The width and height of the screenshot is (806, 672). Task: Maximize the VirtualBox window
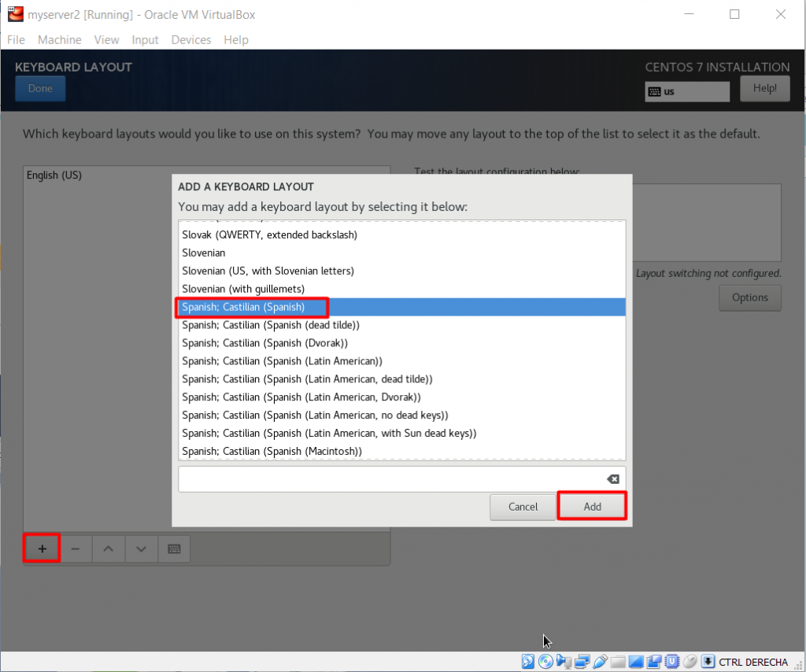point(734,14)
